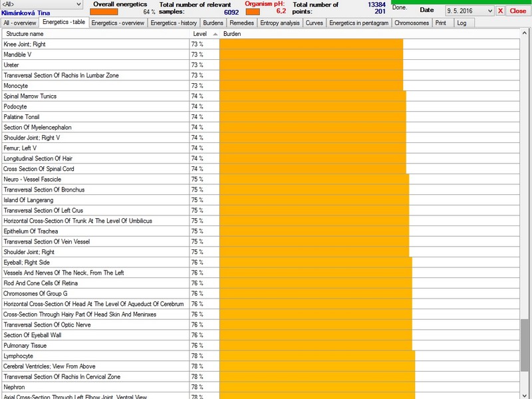Screen dimensions: 532x399
Task: Open the Energetics - overview tab
Action: (118, 23)
